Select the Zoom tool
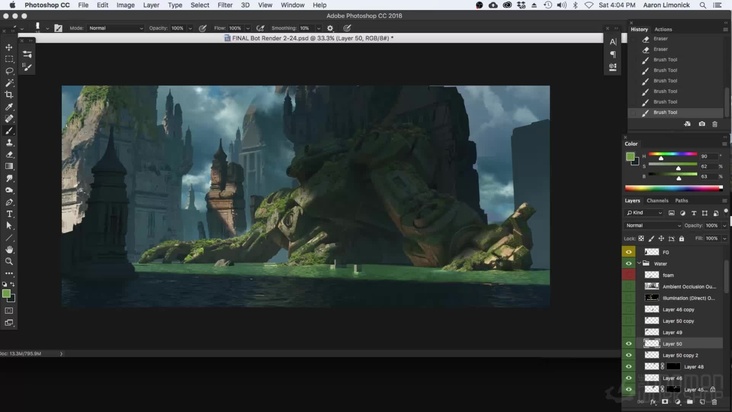Image resolution: width=732 pixels, height=412 pixels. [x=9, y=261]
